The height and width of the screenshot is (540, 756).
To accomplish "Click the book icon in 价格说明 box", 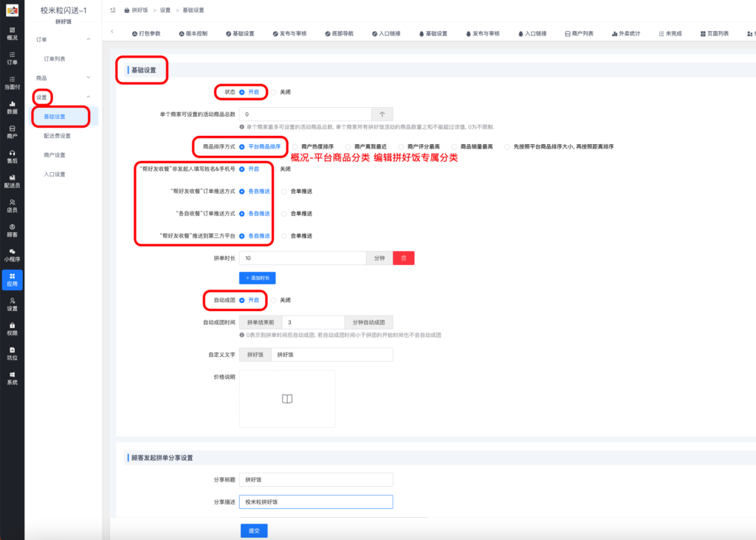I will (x=287, y=399).
